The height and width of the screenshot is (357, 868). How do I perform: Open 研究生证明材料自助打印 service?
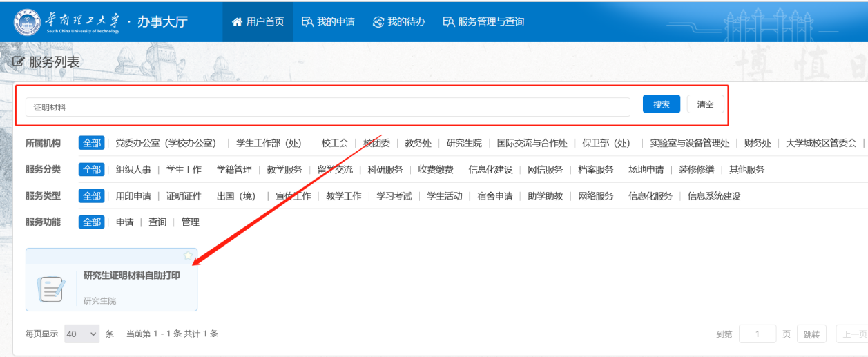[131, 276]
